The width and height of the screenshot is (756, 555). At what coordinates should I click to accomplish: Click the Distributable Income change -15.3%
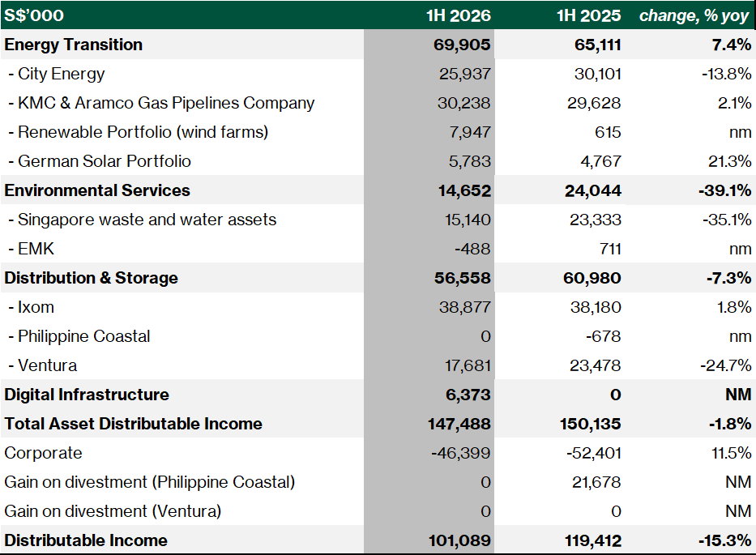(x=724, y=540)
